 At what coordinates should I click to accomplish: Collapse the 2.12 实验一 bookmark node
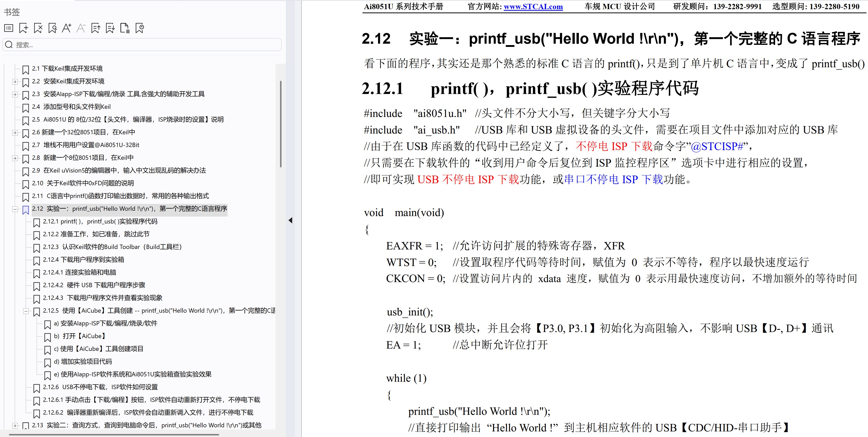15,209
